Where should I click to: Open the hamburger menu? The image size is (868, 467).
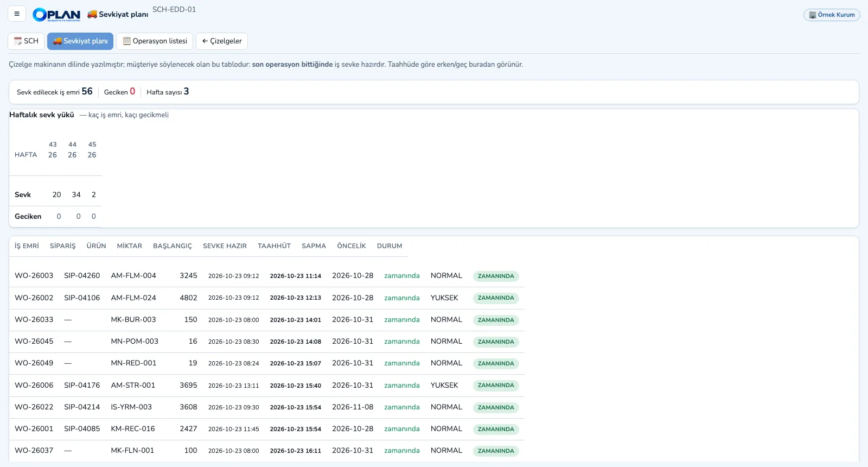point(17,14)
